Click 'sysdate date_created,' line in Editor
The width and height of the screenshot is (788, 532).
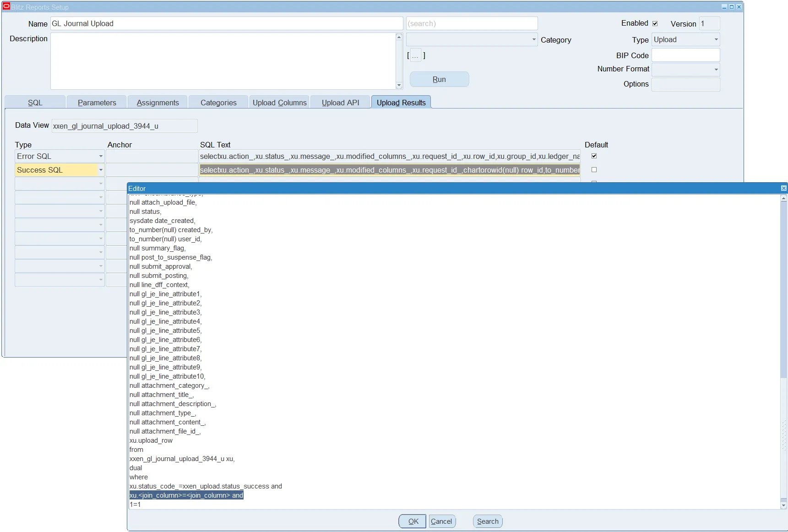coord(163,221)
